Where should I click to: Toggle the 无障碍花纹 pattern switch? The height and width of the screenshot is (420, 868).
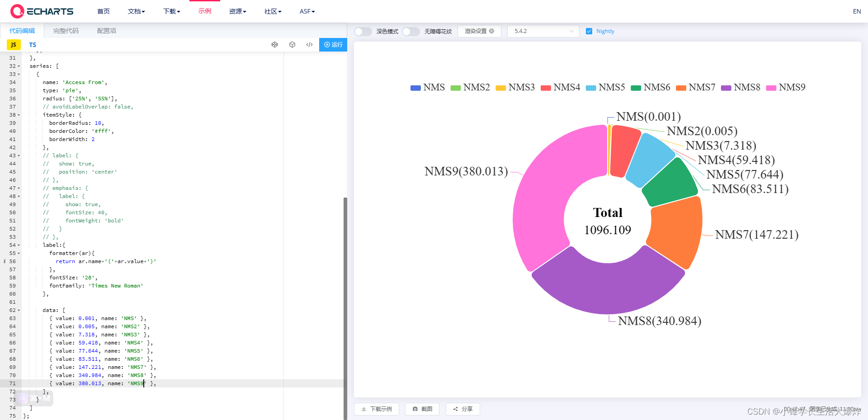click(411, 31)
